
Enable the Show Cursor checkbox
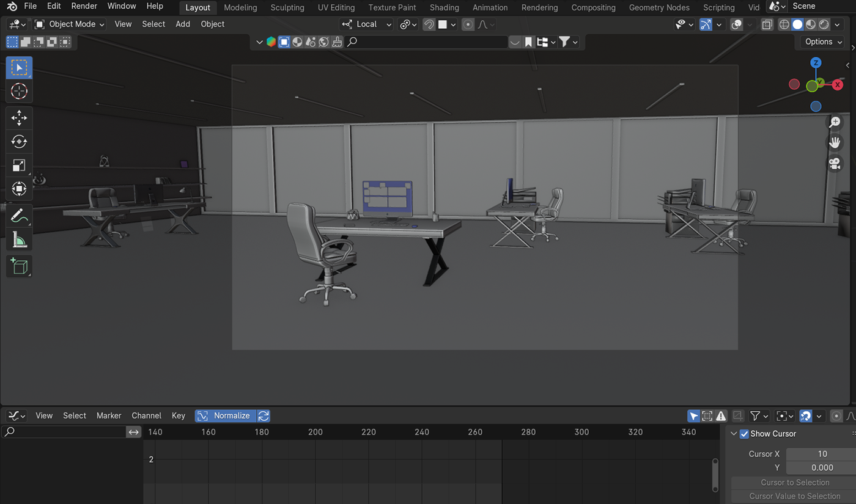(x=744, y=434)
